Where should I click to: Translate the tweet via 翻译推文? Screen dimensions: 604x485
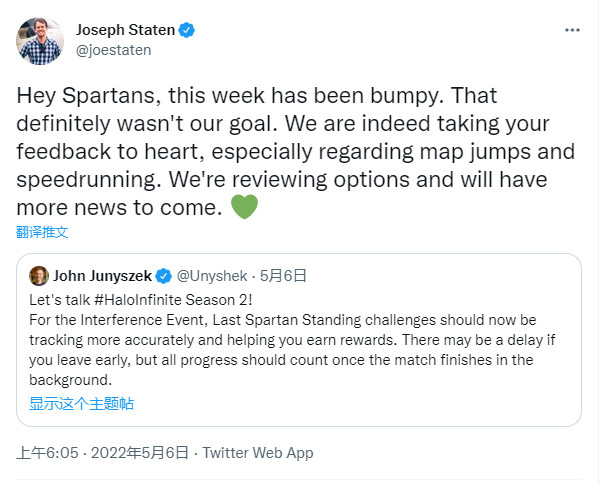(x=42, y=232)
